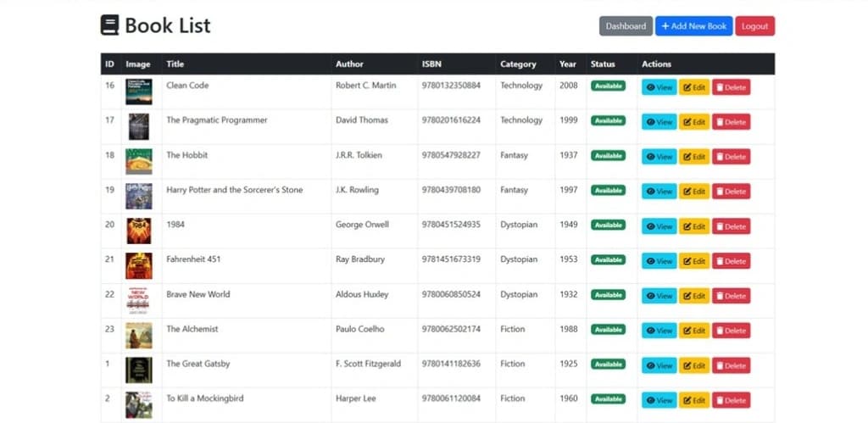Image resolution: width=868 pixels, height=423 pixels.
Task: View details for Clean Code
Action: [x=659, y=87]
